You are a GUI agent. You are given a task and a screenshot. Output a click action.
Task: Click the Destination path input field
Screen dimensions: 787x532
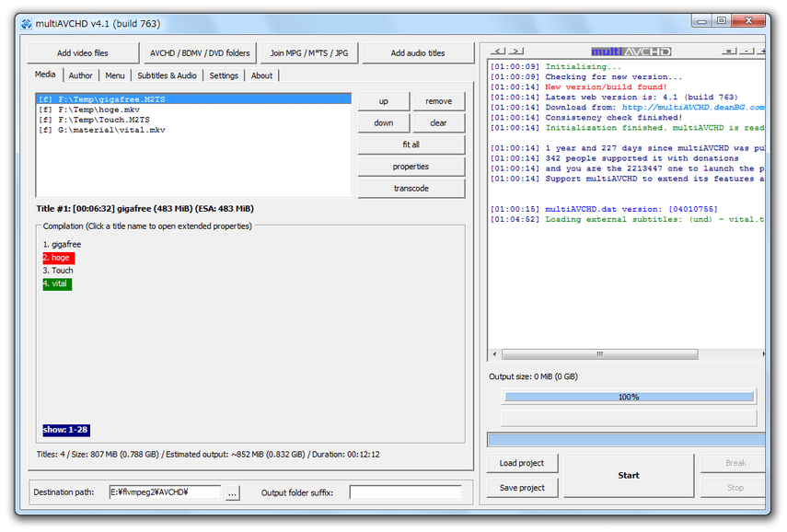[165, 492]
